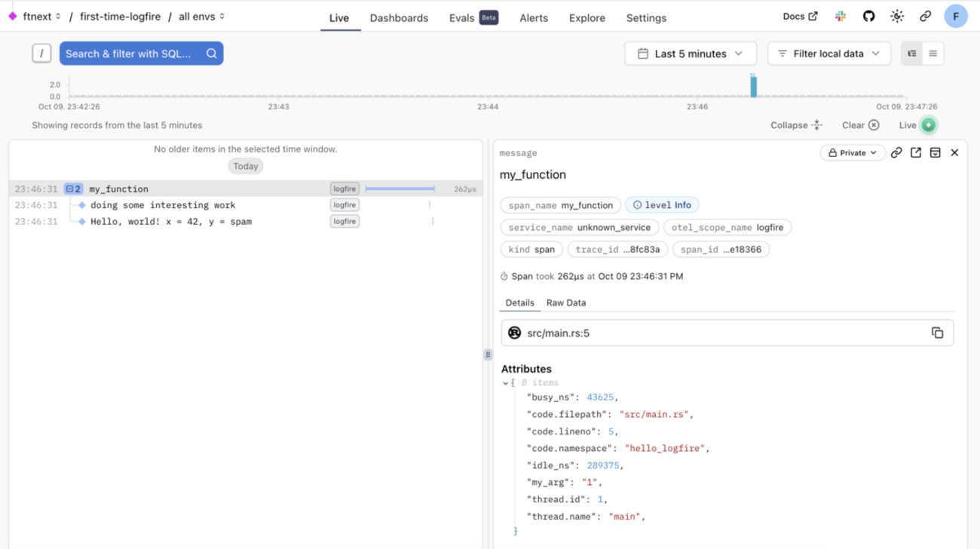This screenshot has width=980, height=549.
Task: Open span details in new window
Action: tap(916, 153)
